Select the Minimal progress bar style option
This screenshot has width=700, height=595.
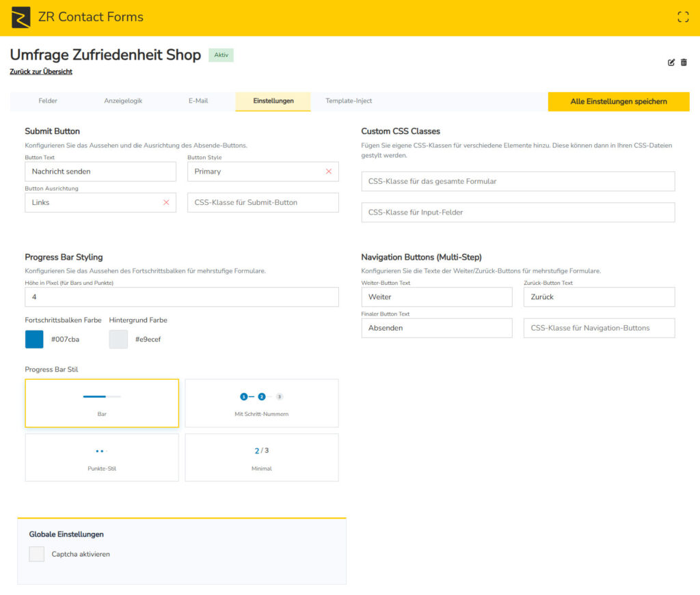[262, 457]
